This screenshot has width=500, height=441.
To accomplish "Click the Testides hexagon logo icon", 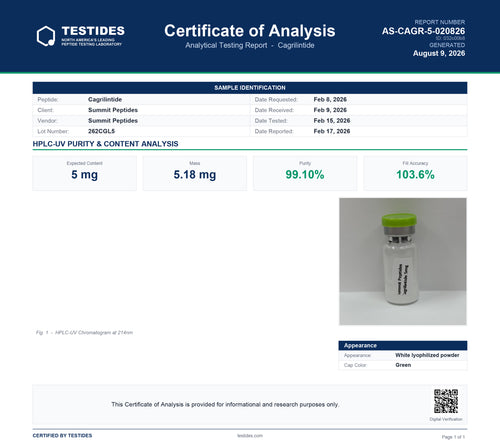I will coord(46,36).
